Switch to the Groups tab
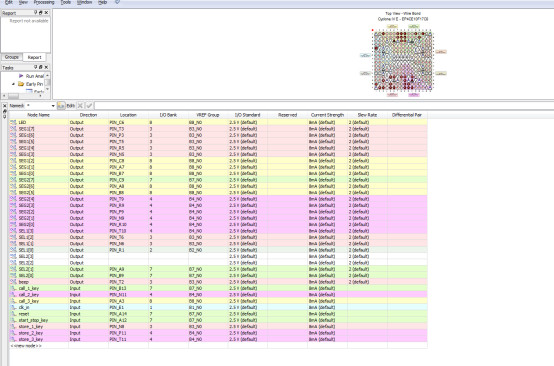Screen dimensions: 554x366 12,57
